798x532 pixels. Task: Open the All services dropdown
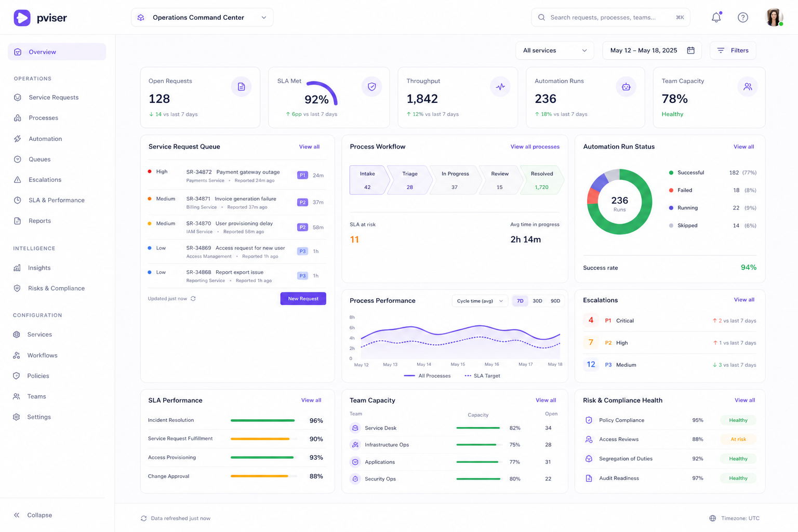555,50
